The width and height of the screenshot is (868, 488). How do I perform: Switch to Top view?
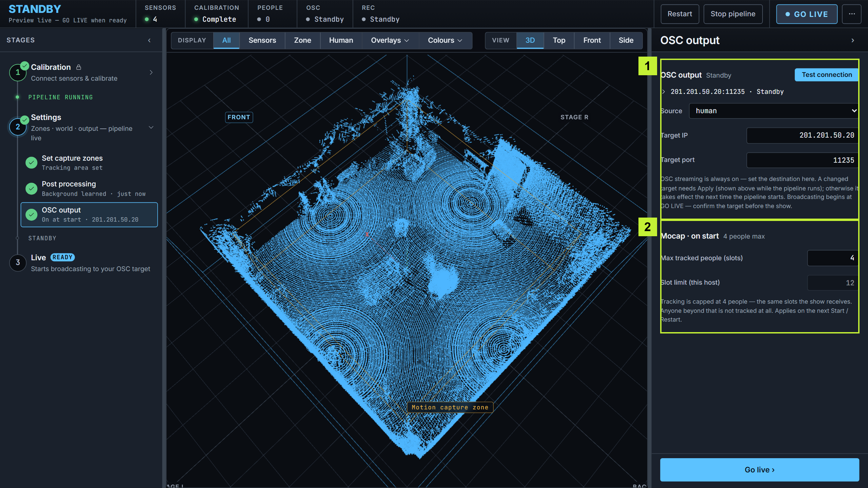[x=559, y=40]
